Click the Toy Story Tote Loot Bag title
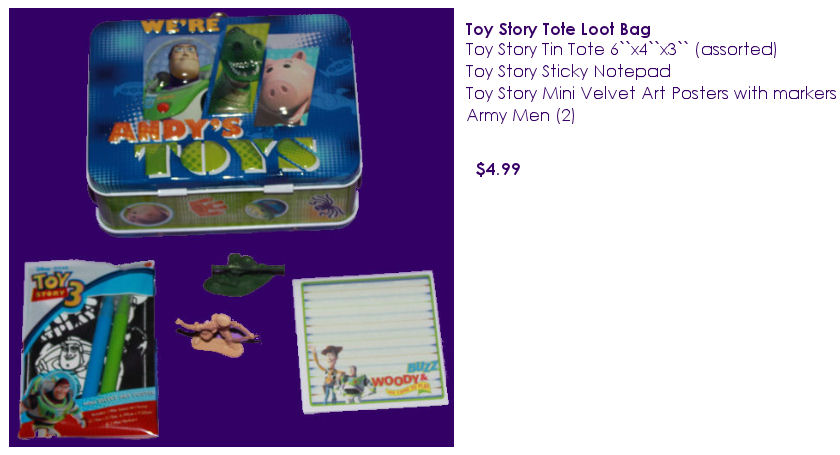The width and height of the screenshot is (840, 455). pos(558,29)
